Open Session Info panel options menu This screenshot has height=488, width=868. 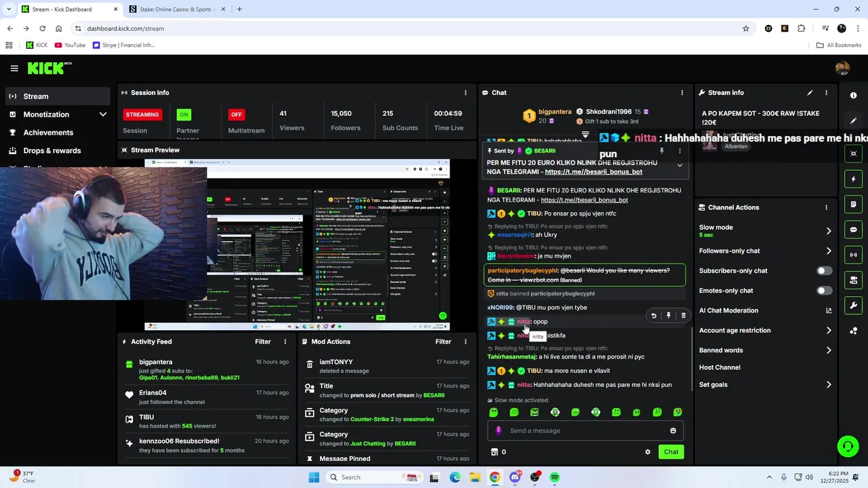(465, 93)
